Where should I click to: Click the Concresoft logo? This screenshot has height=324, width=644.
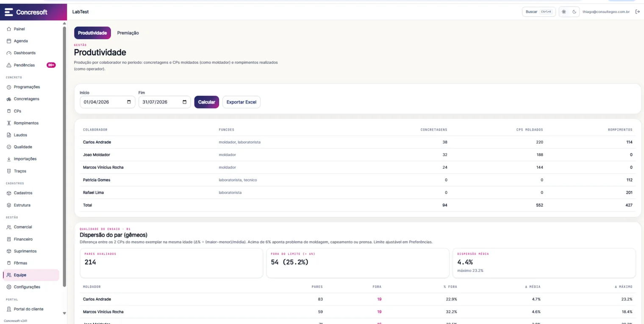pyautogui.click(x=26, y=12)
